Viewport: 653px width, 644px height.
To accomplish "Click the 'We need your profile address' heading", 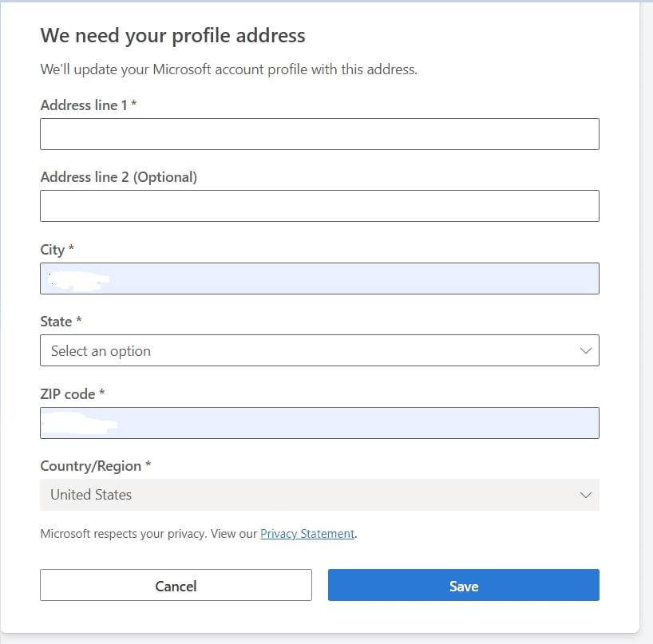I will (x=172, y=35).
